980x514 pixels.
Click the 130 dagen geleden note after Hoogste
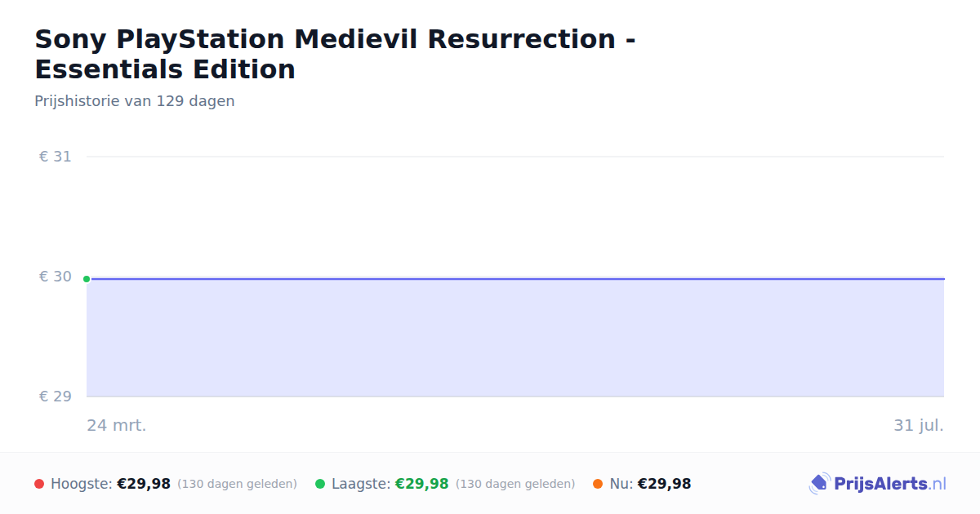click(237, 484)
